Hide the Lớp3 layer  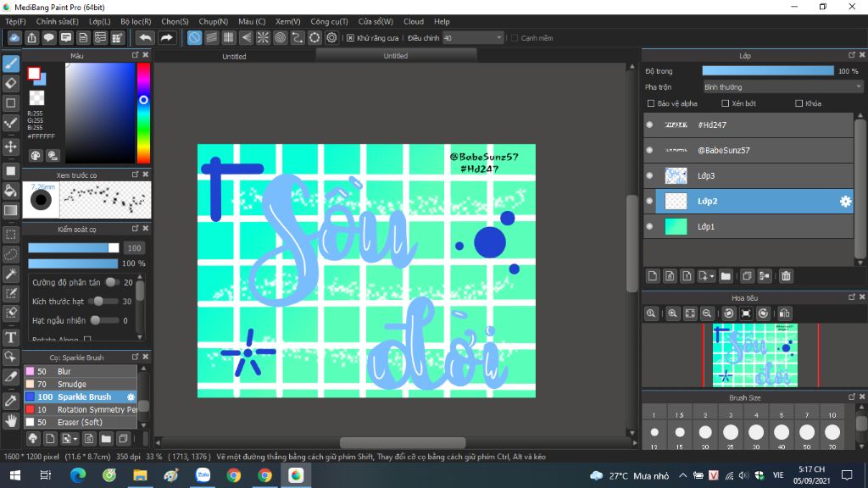tap(650, 176)
